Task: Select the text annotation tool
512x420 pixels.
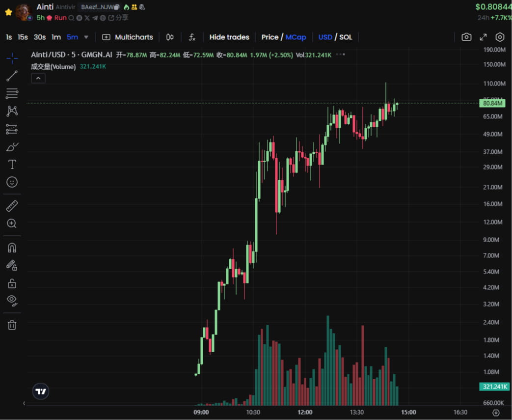Action: tap(11, 164)
